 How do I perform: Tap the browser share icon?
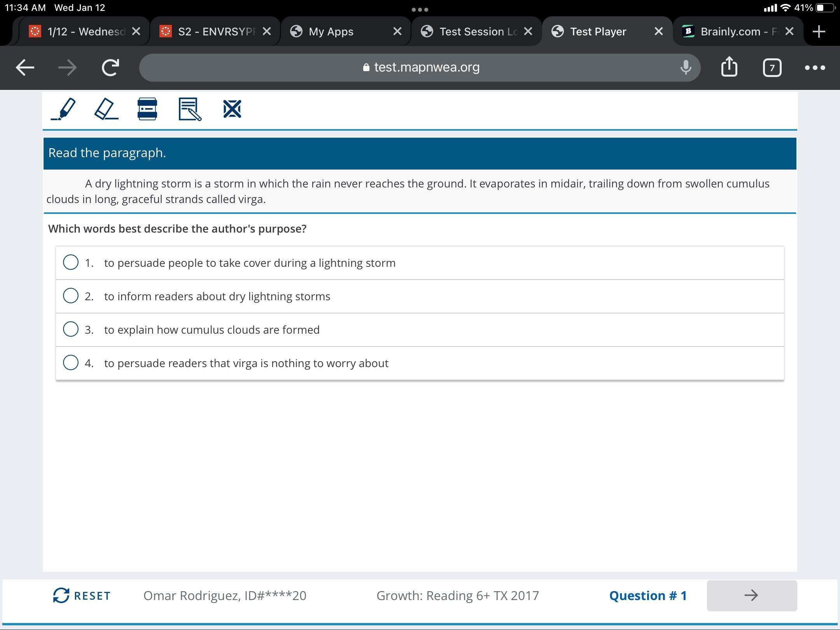(x=729, y=67)
